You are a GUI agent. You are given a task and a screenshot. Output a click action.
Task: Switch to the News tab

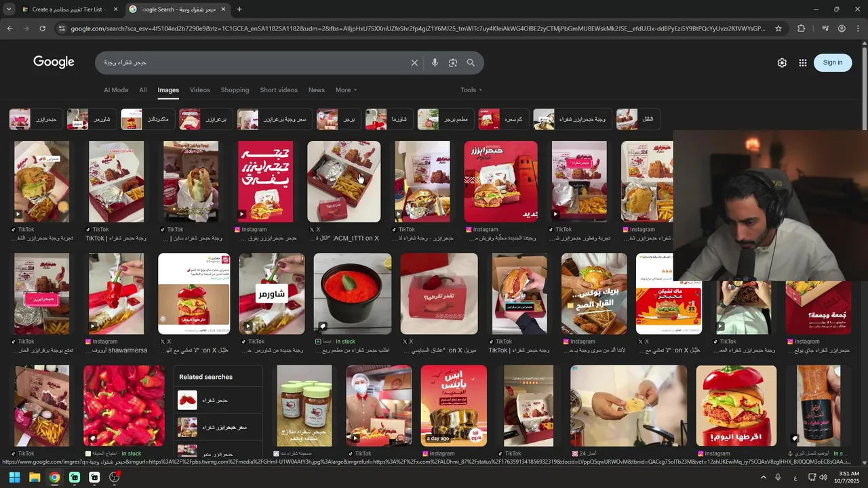click(317, 90)
